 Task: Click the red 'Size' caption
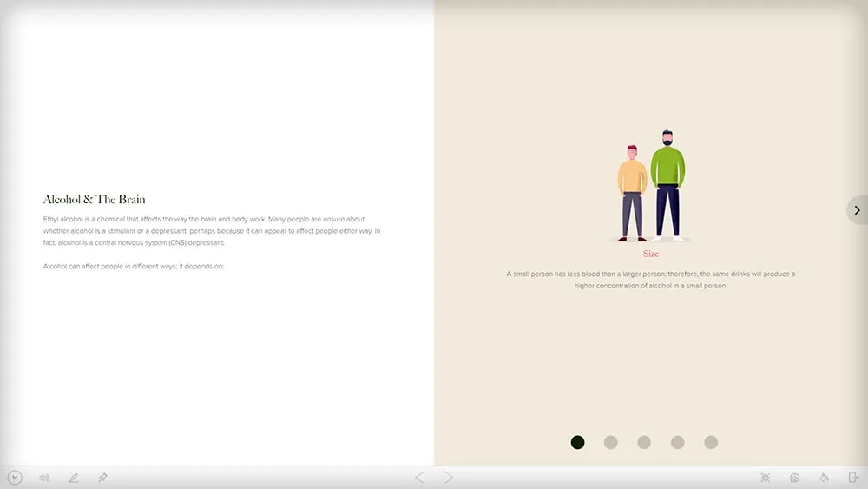coord(651,254)
